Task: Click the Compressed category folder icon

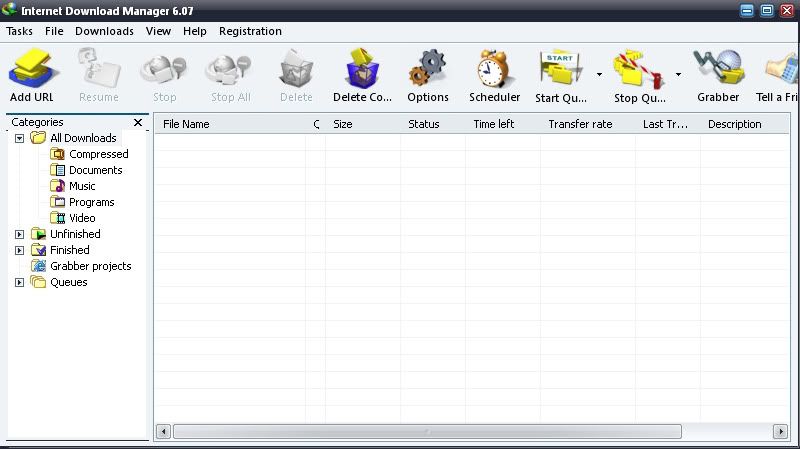Action: pyautogui.click(x=58, y=154)
